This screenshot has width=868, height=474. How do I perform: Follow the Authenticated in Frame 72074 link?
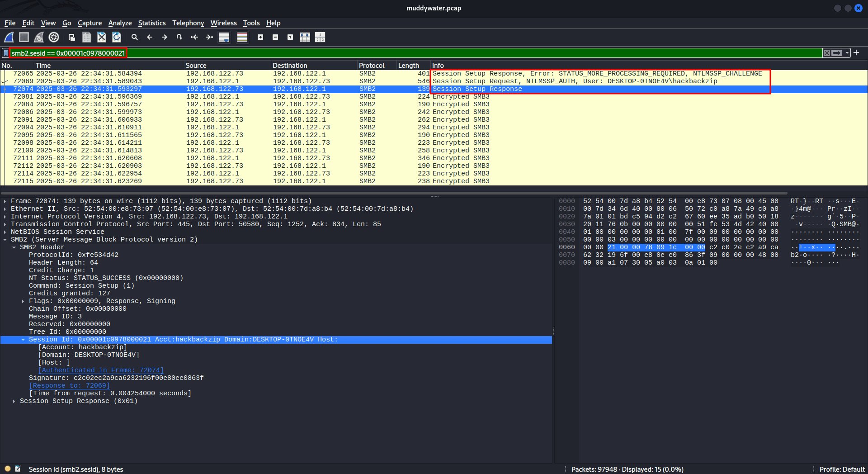point(101,370)
